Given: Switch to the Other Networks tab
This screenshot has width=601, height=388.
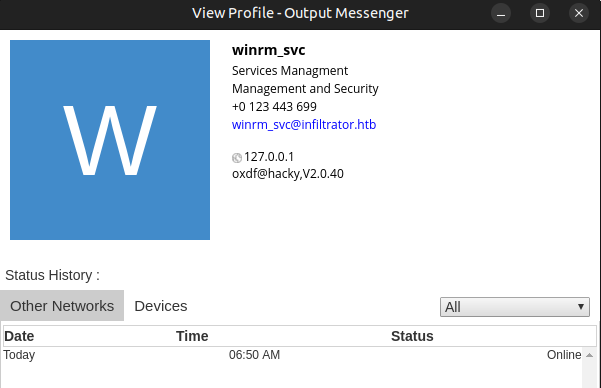Looking at the screenshot, I should click(x=62, y=306).
